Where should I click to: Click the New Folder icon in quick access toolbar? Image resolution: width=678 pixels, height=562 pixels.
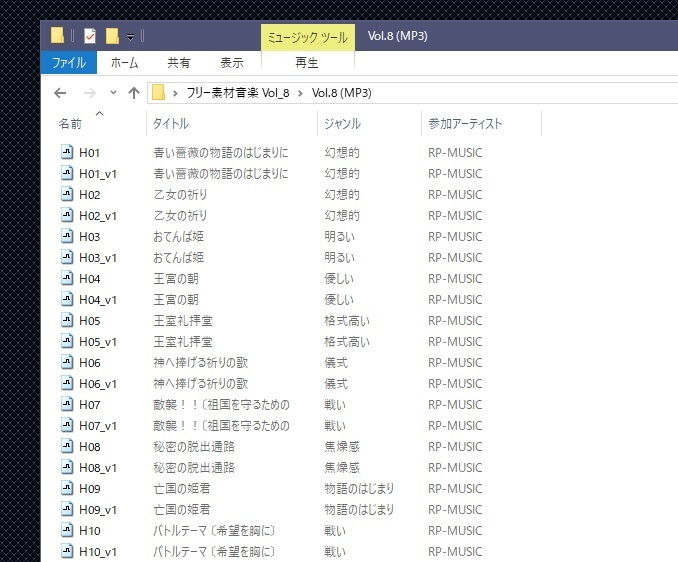coord(112,36)
